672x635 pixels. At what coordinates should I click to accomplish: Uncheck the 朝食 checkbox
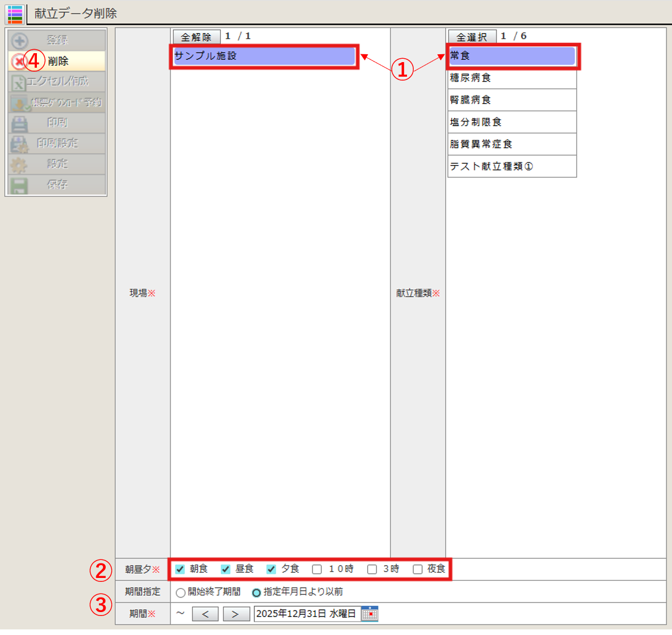(x=180, y=570)
